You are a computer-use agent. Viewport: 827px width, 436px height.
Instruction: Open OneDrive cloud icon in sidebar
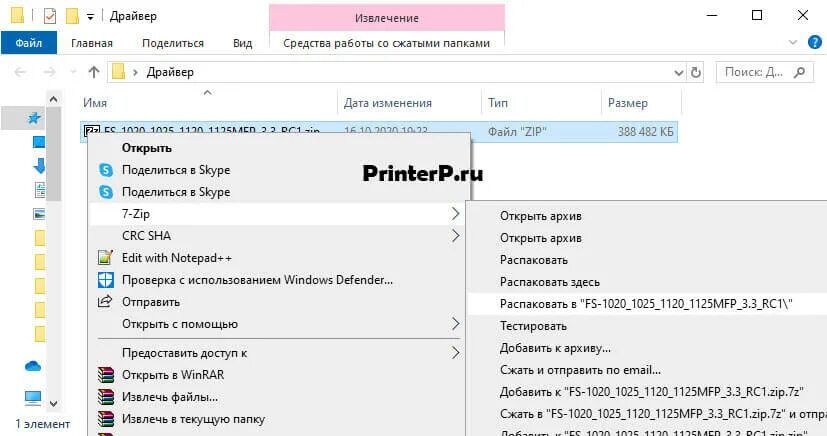point(33,366)
